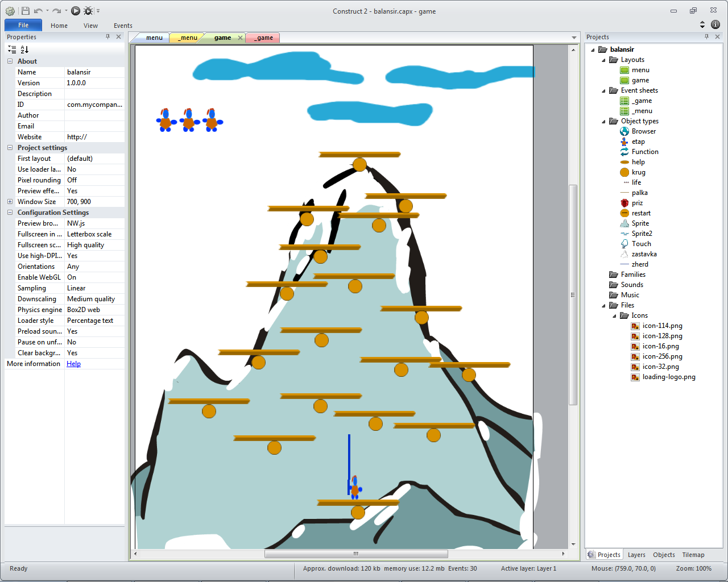
Task: Select the help object type
Action: (638, 162)
